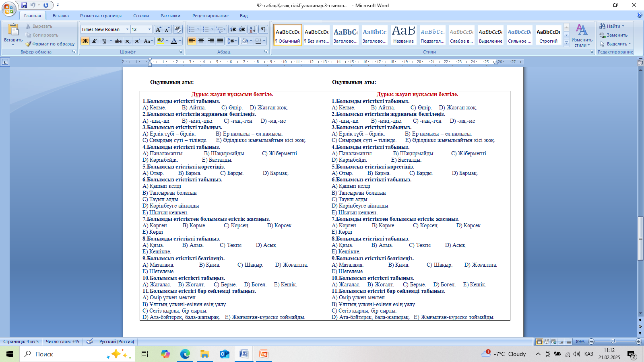Center align the paragraph text
This screenshot has height=362, width=644.
[201, 41]
